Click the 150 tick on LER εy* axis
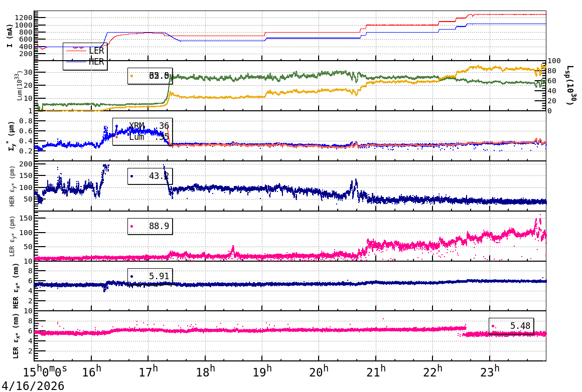This screenshot has height=392, width=582. (27, 219)
